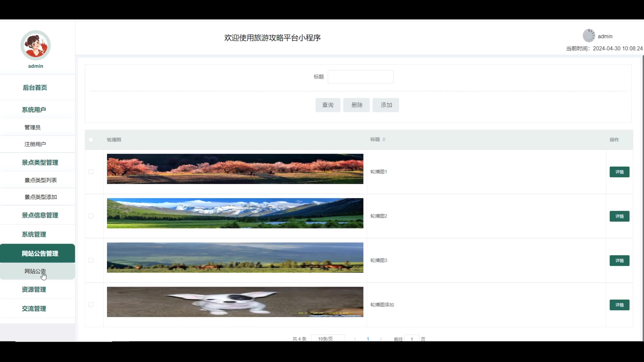Click the 当前时间 timestamp text
Image resolution: width=644 pixels, height=362 pixels.
(x=604, y=48)
